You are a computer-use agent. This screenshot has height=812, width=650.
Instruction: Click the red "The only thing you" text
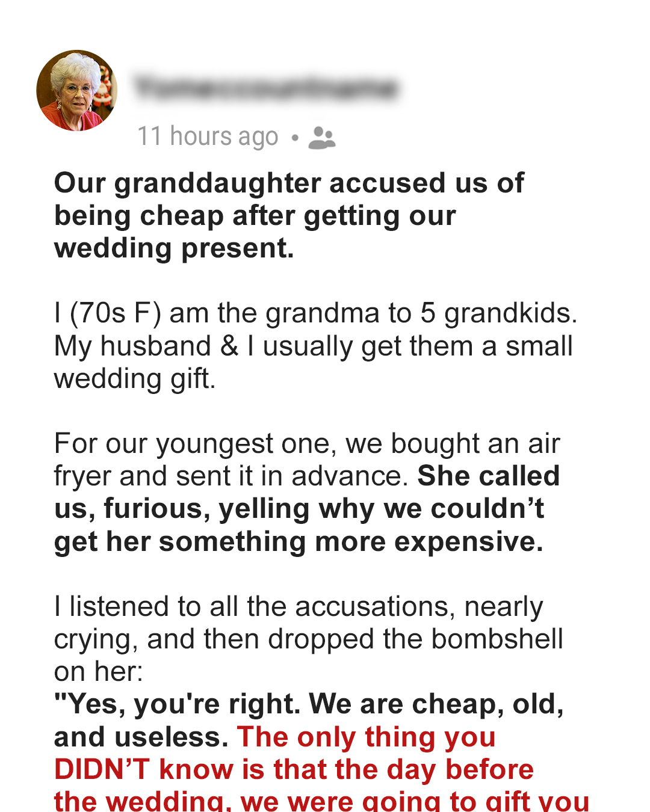366,737
